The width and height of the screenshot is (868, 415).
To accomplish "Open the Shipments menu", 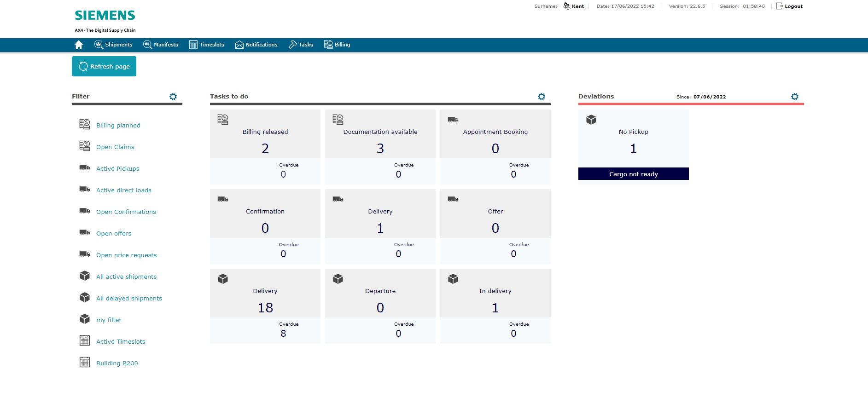I will [x=113, y=45].
